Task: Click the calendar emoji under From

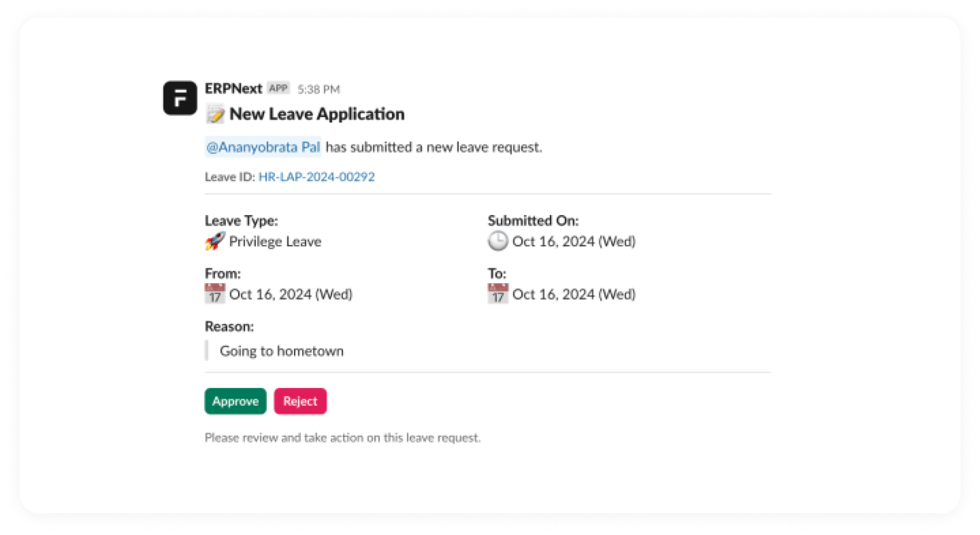Action: point(214,293)
